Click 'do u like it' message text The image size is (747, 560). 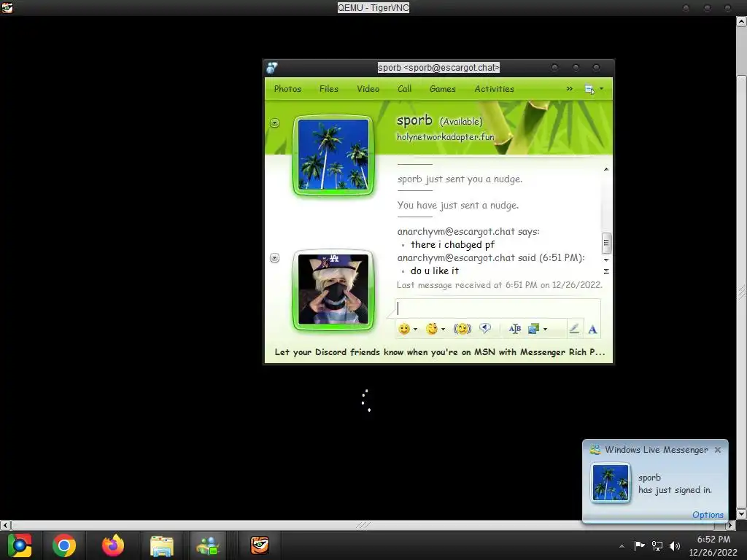tap(435, 271)
